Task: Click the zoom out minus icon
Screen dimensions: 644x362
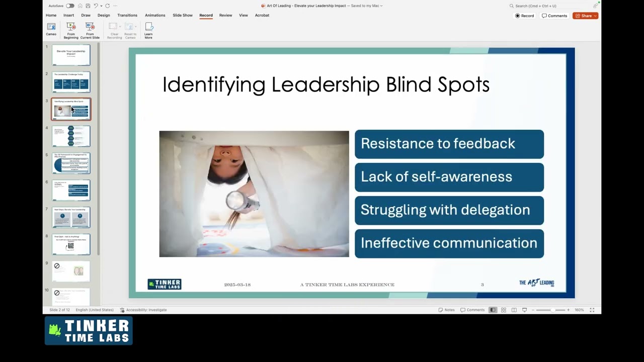Action: (x=533, y=310)
